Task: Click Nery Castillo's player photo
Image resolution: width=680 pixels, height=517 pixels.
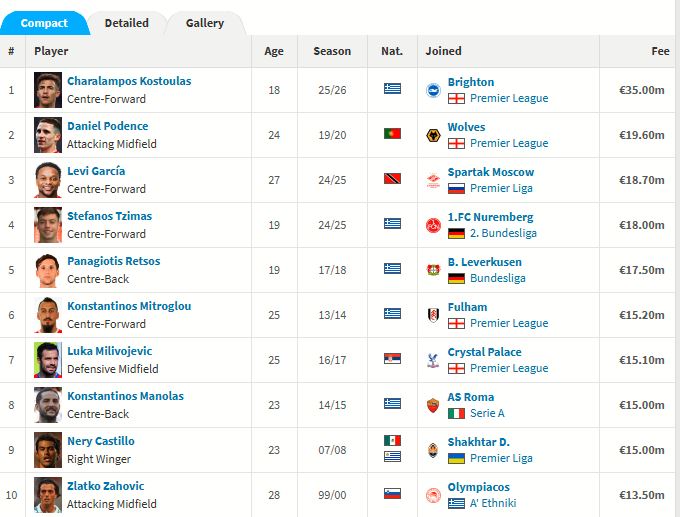Action: (x=48, y=450)
